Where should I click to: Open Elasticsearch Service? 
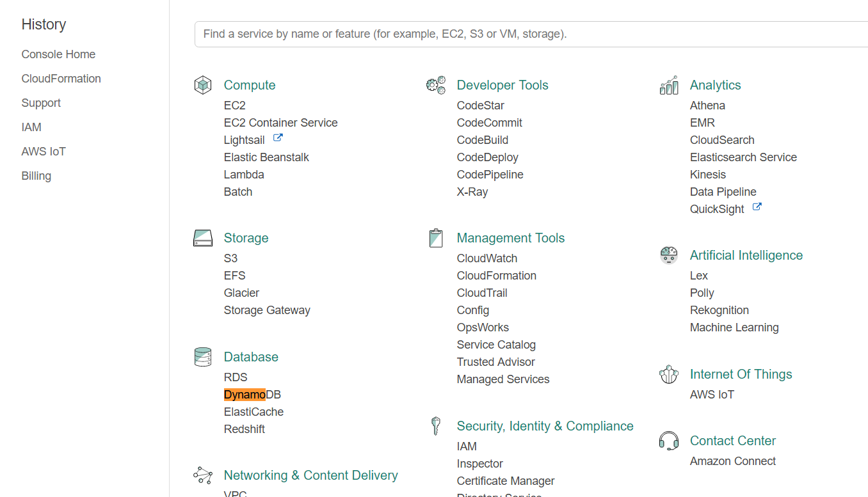point(743,157)
